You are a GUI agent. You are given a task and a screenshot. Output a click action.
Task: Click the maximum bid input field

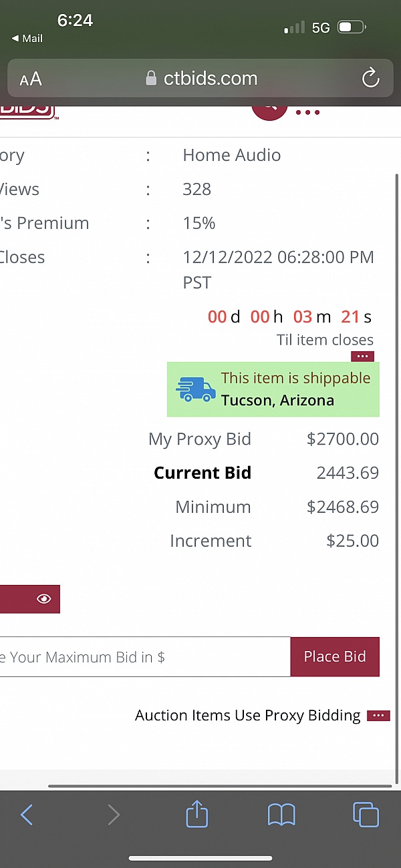coord(144,656)
